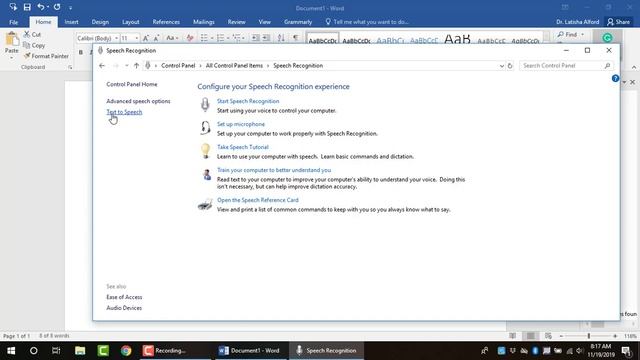Open recent locations dropdown in Control Panel

pyautogui.click(x=127, y=66)
